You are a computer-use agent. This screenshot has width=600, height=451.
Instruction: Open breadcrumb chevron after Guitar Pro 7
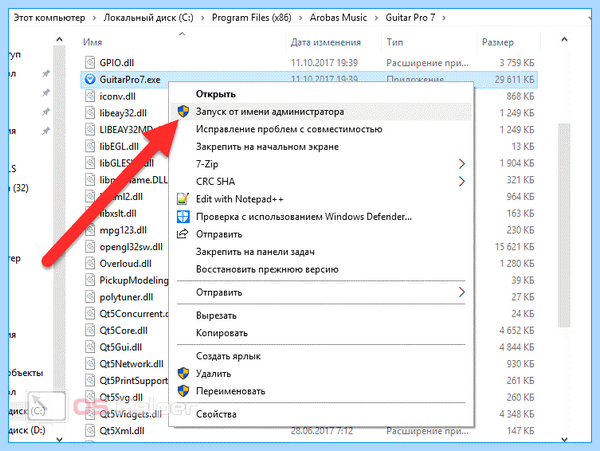click(444, 18)
